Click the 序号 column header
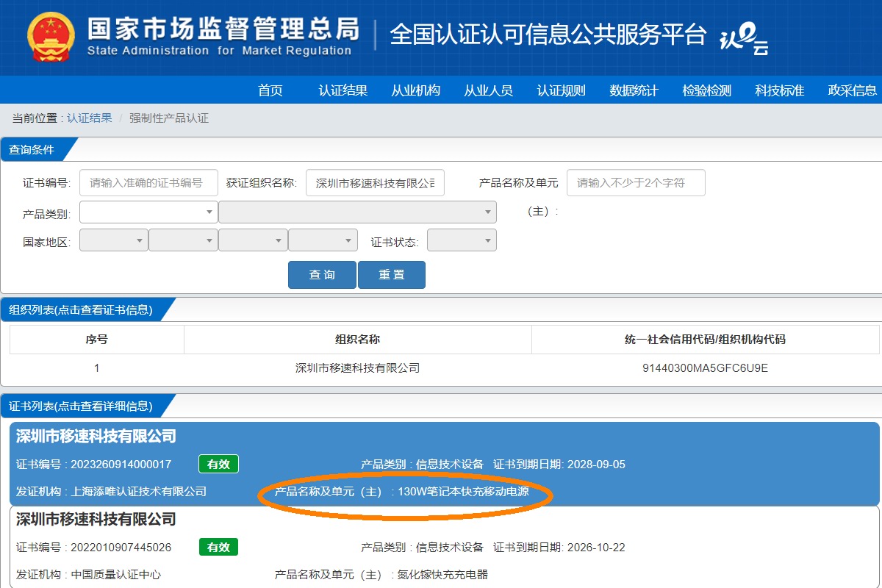The image size is (882, 588). tap(97, 340)
